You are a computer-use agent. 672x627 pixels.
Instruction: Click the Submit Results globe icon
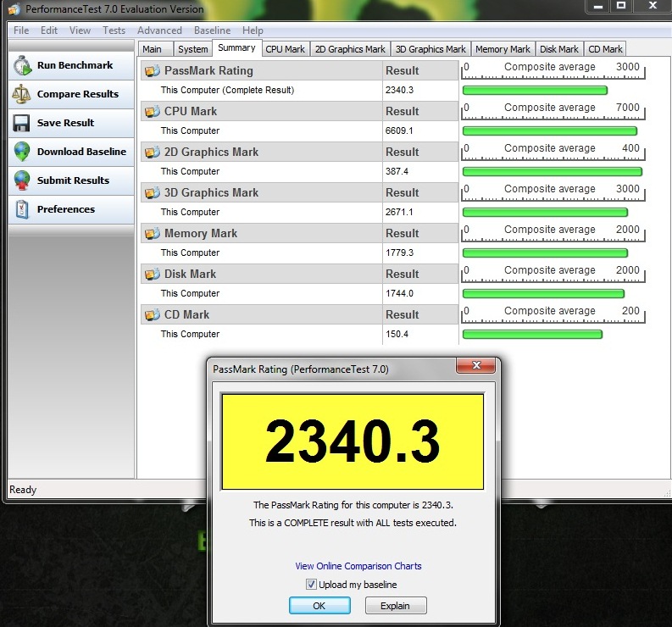[22, 181]
